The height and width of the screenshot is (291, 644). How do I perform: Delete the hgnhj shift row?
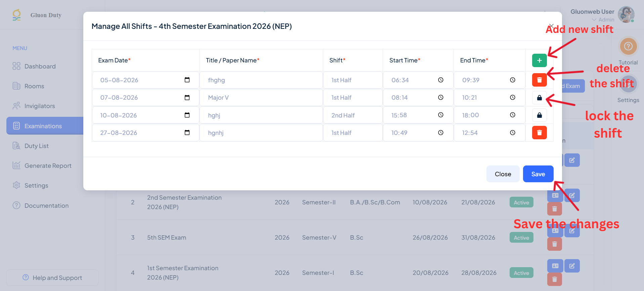coord(539,133)
